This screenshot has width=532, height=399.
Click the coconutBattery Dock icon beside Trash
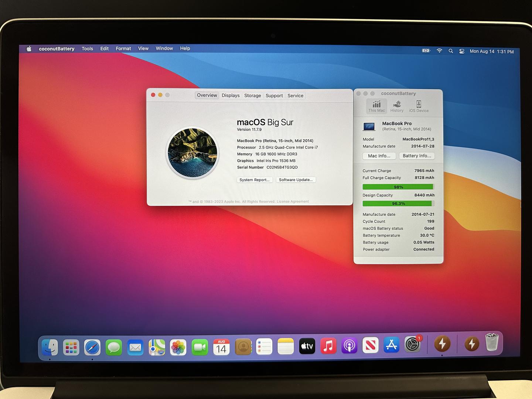point(472,344)
